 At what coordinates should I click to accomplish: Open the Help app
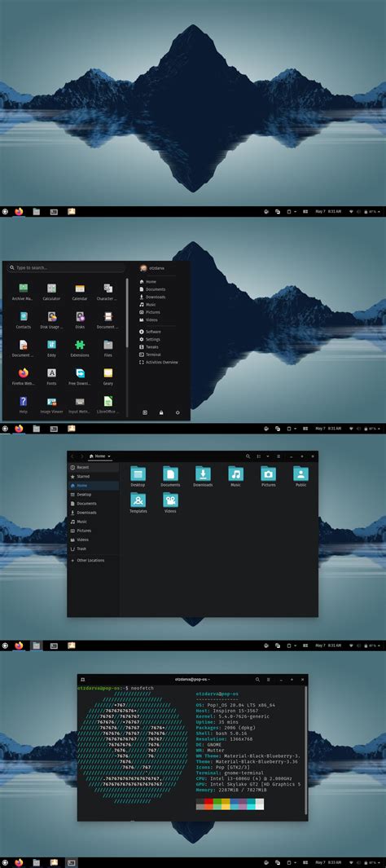pos(24,405)
